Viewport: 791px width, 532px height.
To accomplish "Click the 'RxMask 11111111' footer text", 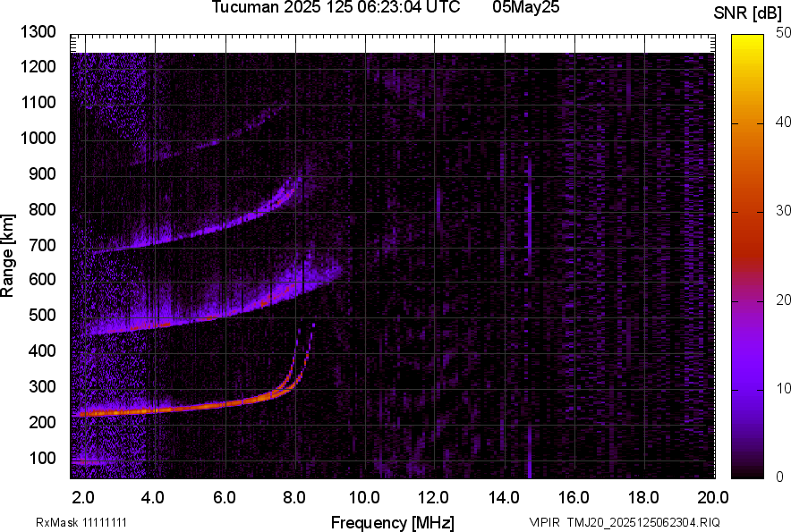I will coord(81,522).
